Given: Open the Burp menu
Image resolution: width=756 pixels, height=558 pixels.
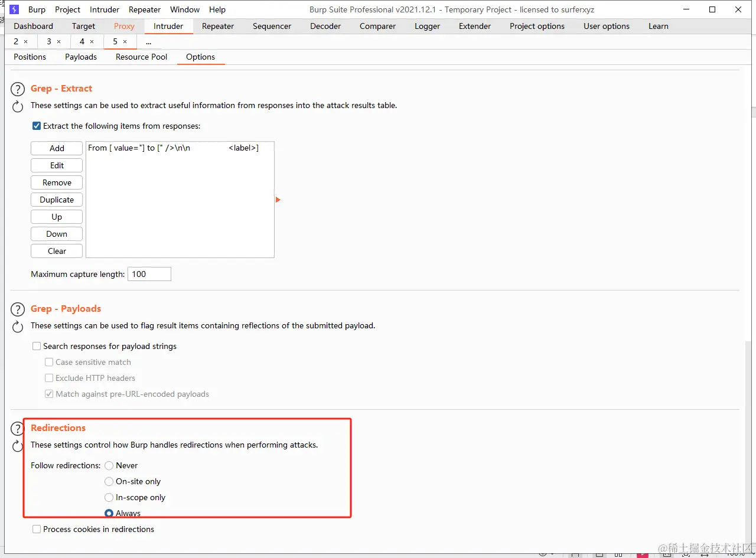Looking at the screenshot, I should point(37,9).
